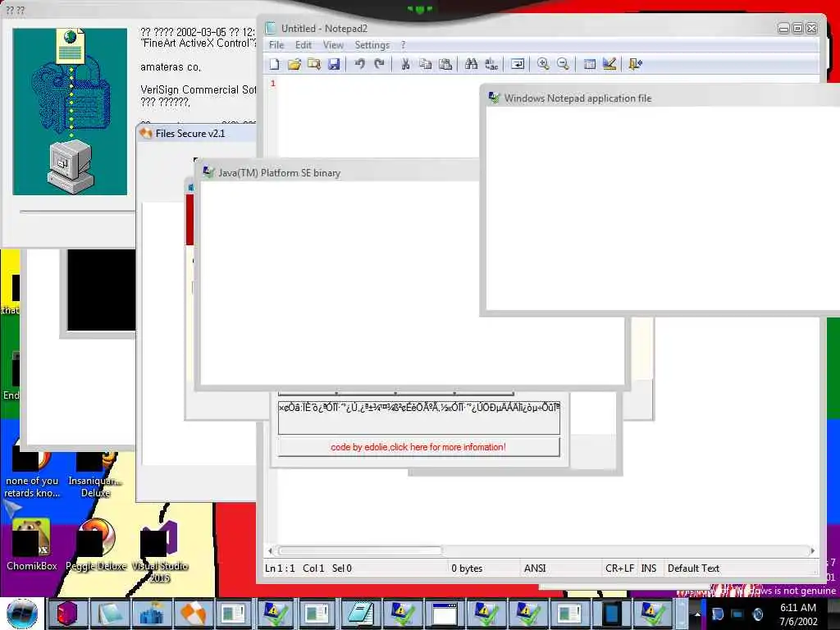Screen dimensions: 840x630
Task: Open the Visual Studio 2015 desktop icon
Action: (160, 552)
